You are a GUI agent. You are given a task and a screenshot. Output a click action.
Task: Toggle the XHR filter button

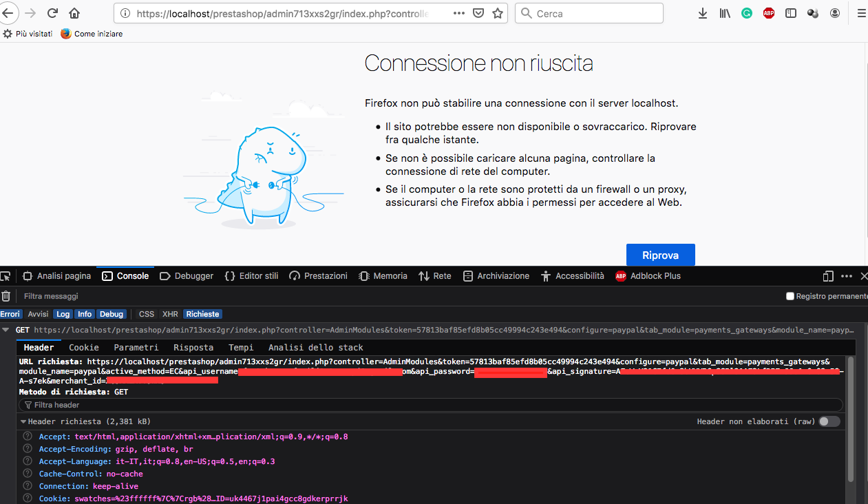pyautogui.click(x=170, y=314)
